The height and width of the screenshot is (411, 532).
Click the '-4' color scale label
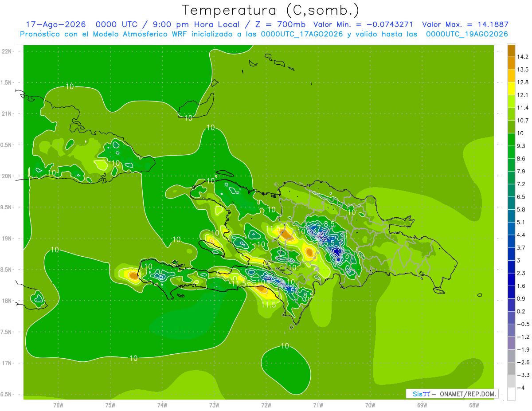520,388
